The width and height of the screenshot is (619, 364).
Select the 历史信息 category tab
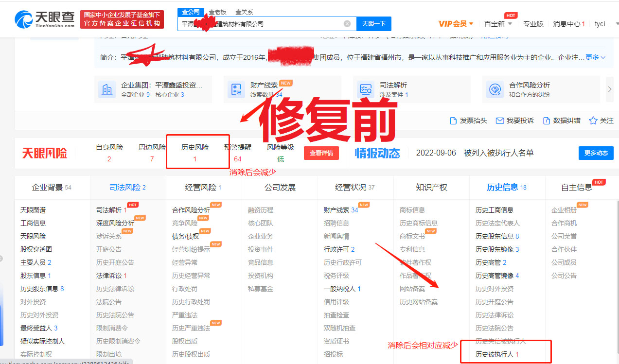pos(507,188)
